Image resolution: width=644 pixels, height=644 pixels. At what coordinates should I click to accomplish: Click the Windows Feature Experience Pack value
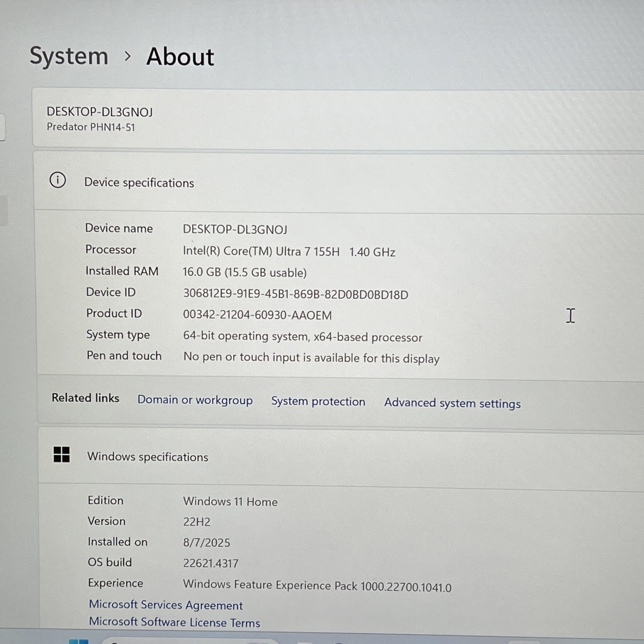pyautogui.click(x=317, y=586)
